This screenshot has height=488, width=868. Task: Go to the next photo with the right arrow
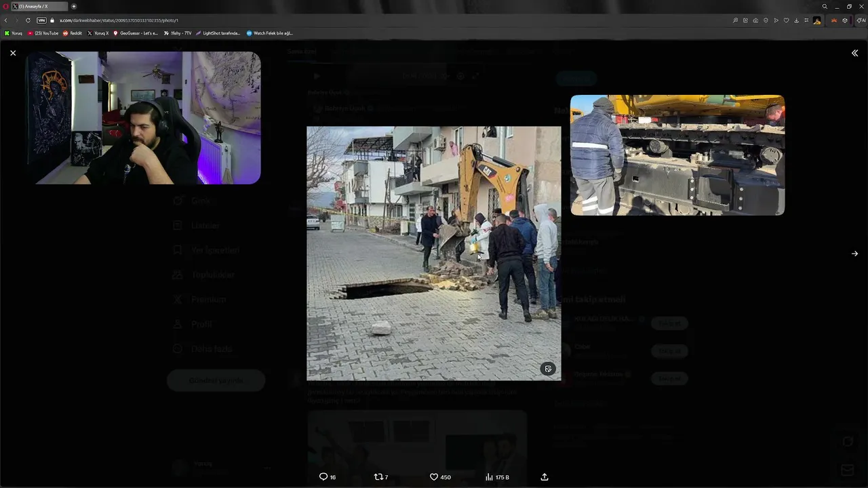click(854, 253)
